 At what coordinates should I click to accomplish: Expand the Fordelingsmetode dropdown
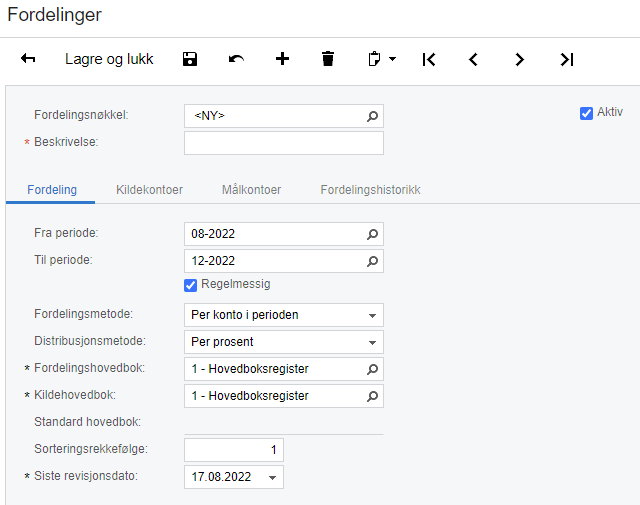[372, 315]
